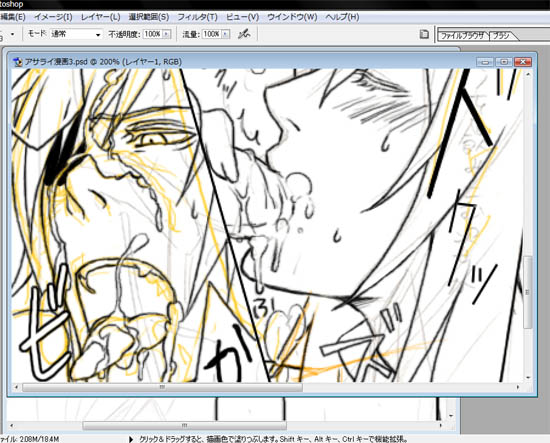
Task: Open the brush preset picker arrow
Action: coord(13,34)
